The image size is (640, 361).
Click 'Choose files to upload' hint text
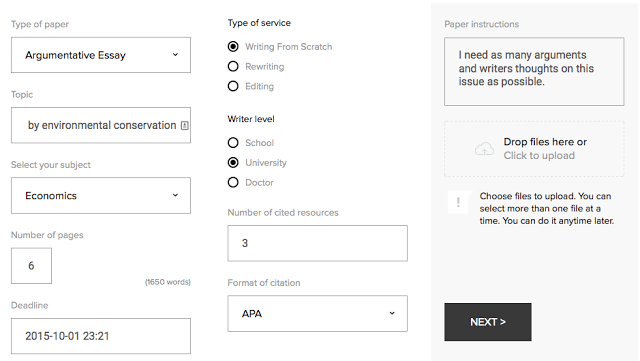(x=547, y=208)
